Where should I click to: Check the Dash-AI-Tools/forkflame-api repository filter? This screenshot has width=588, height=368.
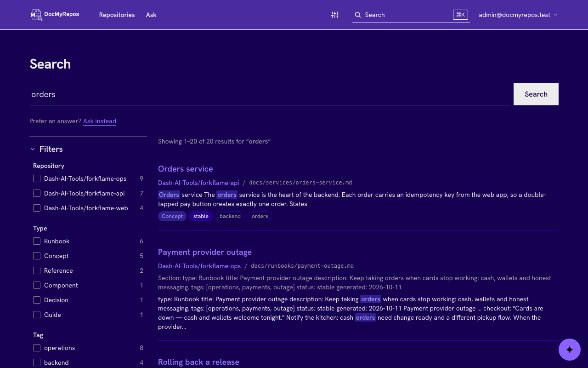point(37,193)
